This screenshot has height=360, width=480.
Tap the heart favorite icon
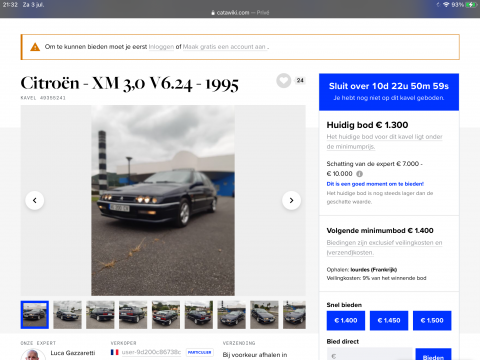point(284,80)
